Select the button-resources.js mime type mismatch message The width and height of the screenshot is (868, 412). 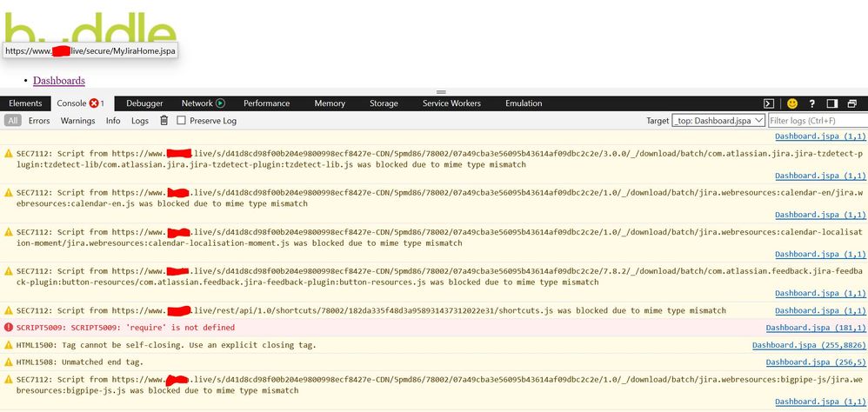click(x=439, y=276)
